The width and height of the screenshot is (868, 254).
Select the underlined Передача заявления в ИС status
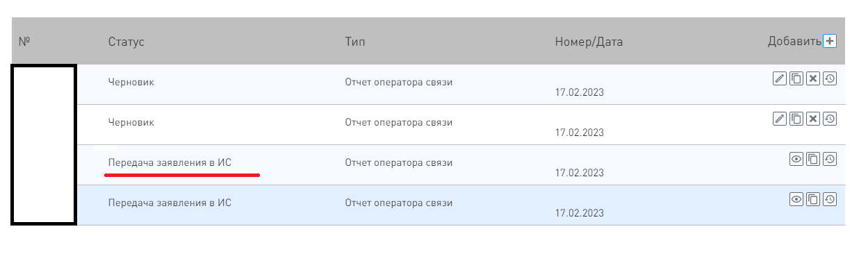[170, 162]
